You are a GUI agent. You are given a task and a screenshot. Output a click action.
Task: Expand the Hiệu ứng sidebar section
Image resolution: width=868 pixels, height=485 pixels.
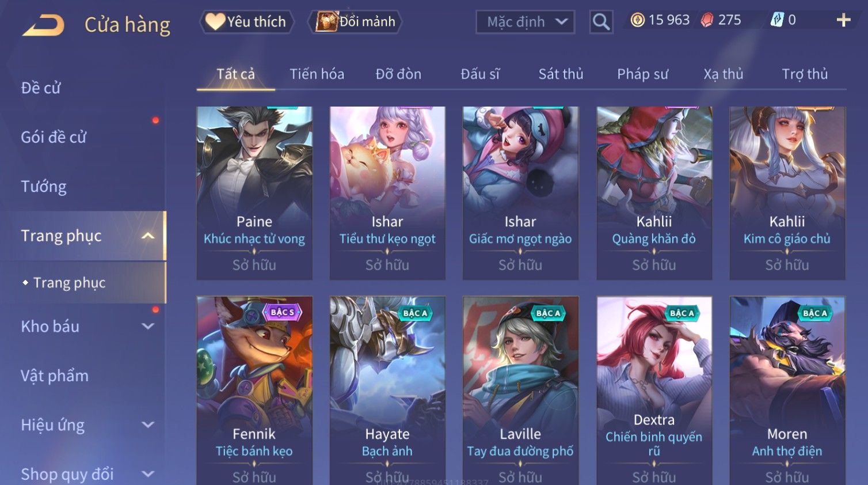point(148,425)
